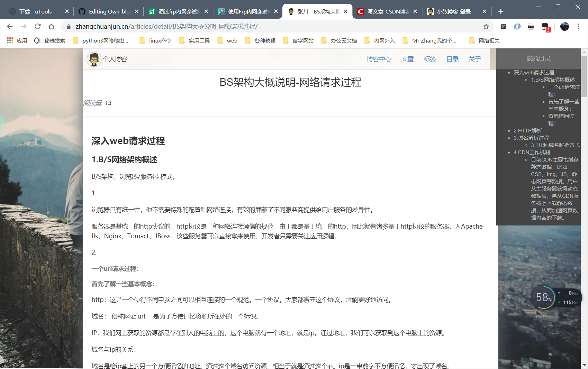The image size is (588, 369).
Task: Click the page vertical scrollbar thumb
Action: [x=584, y=76]
